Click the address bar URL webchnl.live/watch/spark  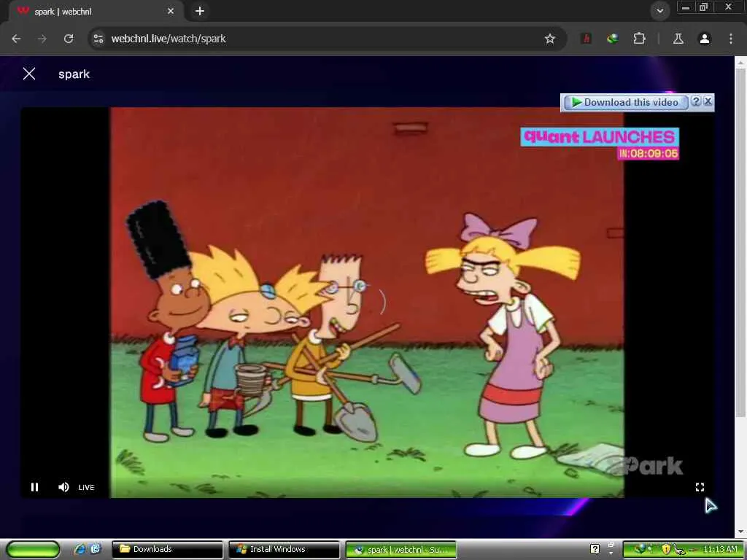[x=169, y=39]
